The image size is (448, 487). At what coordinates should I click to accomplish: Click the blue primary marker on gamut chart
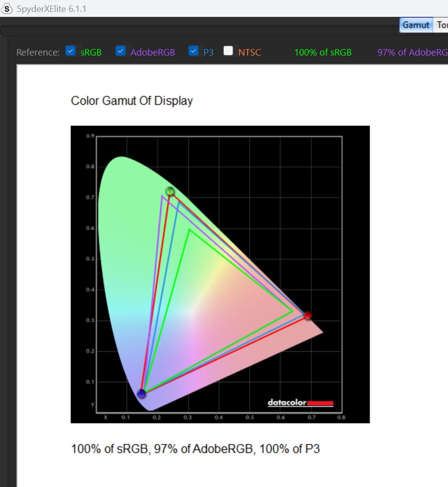[x=141, y=394]
